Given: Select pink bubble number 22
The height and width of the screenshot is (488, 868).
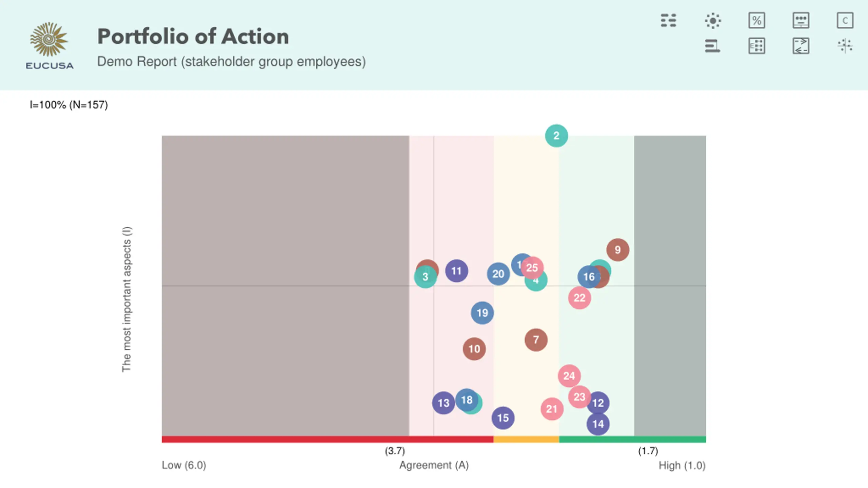Looking at the screenshot, I should 579,298.
